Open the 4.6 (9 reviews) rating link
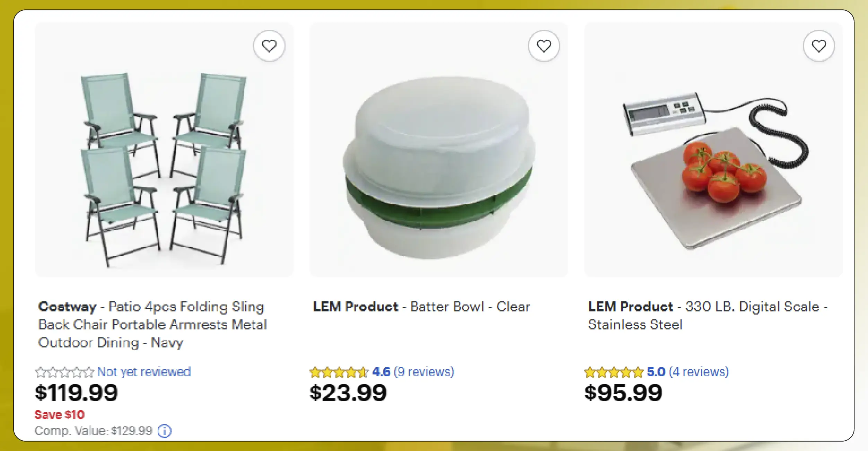The image size is (868, 451). tap(413, 372)
